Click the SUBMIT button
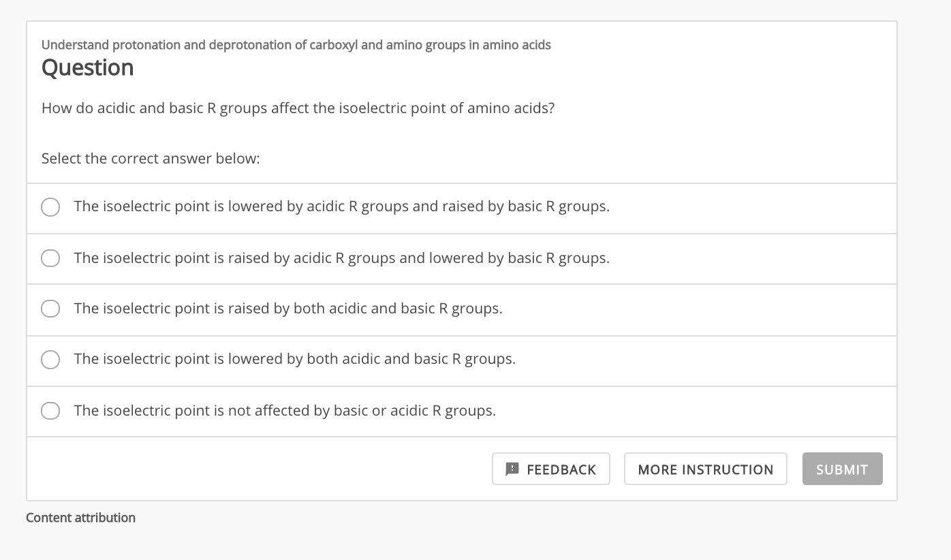Screen dimensions: 951x560 tap(842, 469)
